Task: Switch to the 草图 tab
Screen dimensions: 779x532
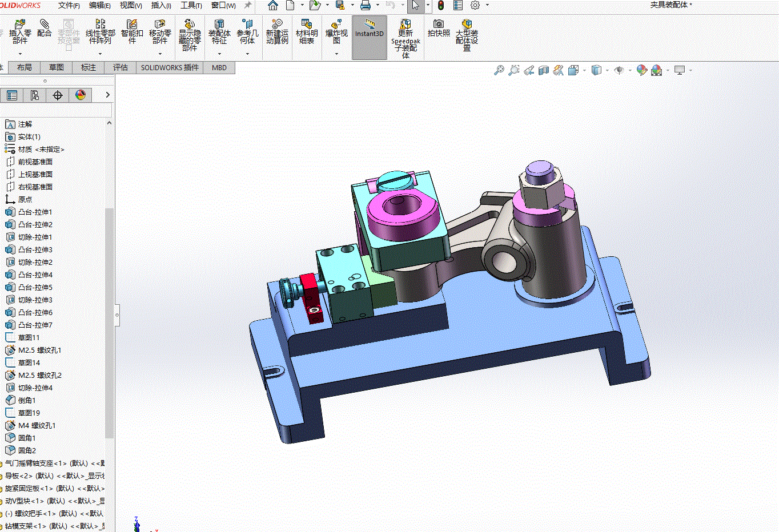Action: [57, 67]
